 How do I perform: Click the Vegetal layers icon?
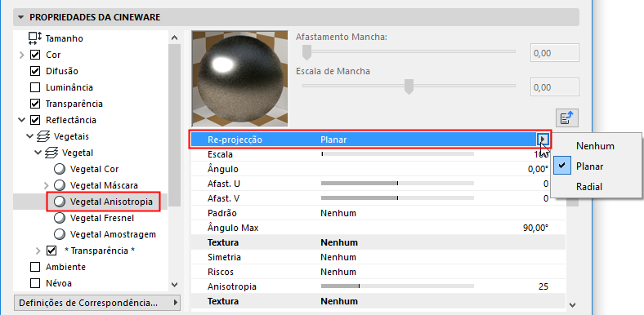[51, 153]
